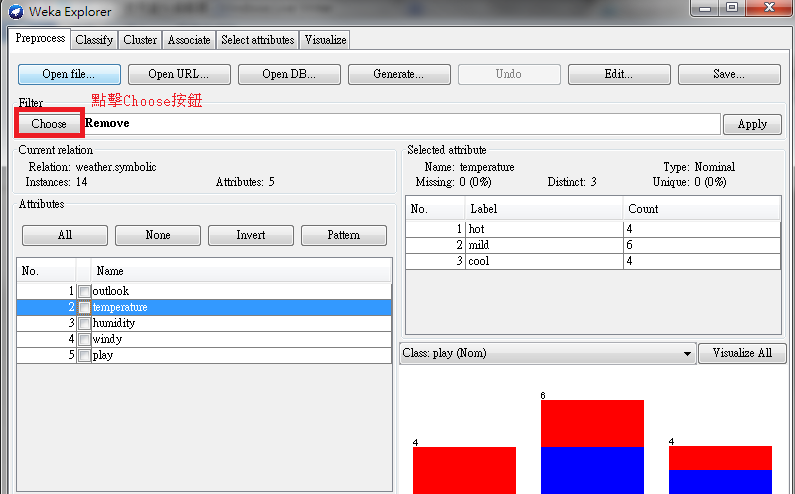Click the red hot histogram bar
This screenshot has width=795, height=494.
point(464,470)
